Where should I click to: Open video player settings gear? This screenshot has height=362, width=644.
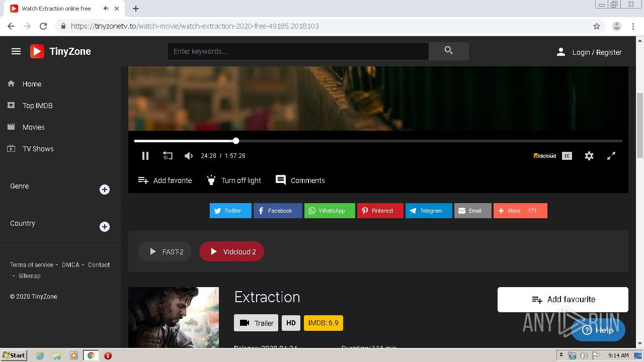point(589,156)
